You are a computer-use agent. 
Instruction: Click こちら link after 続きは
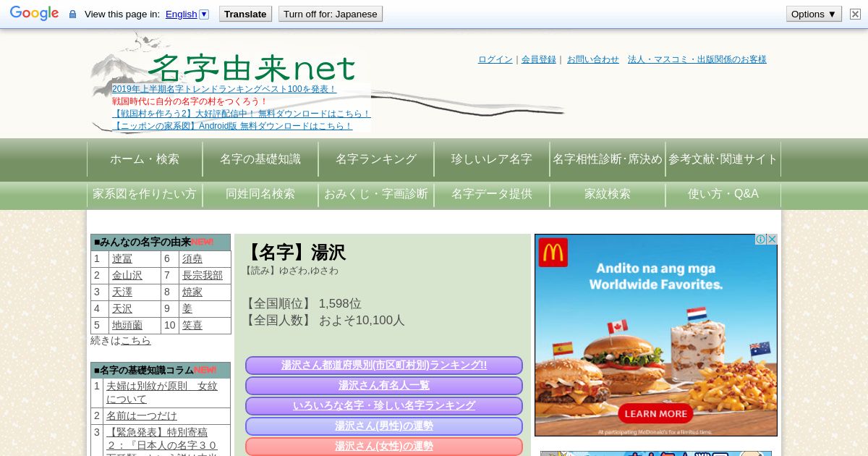pos(136,340)
